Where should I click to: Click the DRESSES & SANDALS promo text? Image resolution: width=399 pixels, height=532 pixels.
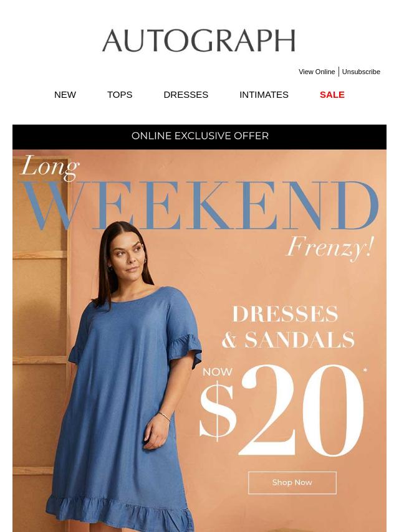(287, 327)
